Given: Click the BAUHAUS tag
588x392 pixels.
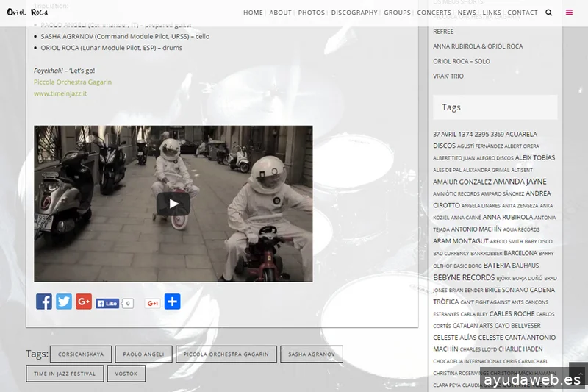Looking at the screenshot, I should [525, 266].
